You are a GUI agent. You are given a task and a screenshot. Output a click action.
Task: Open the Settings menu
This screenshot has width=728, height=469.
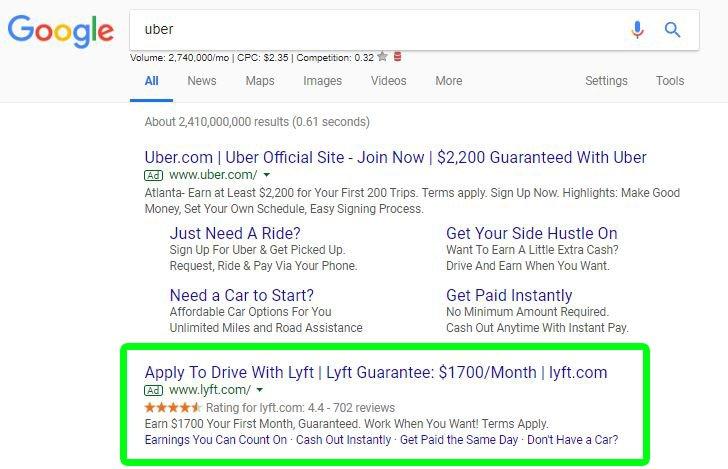(606, 81)
